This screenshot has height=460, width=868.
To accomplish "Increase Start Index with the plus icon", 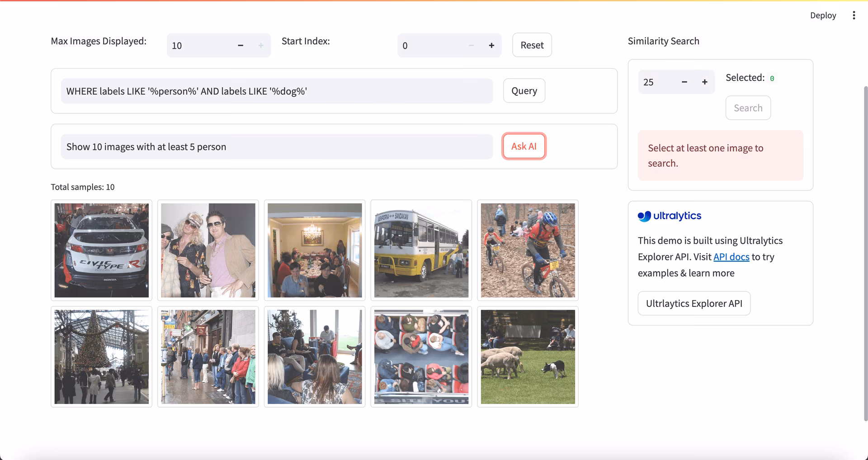I will point(491,45).
